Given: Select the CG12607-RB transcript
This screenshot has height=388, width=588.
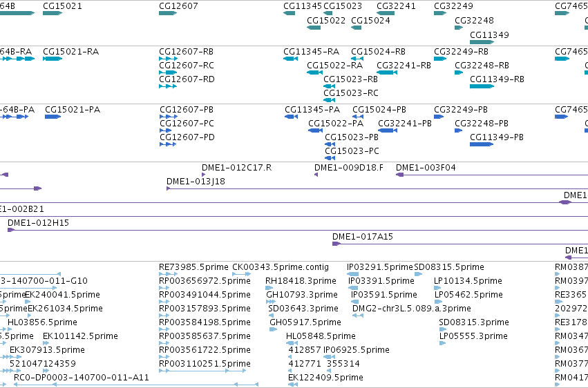Looking at the screenshot, I should coord(168,59).
